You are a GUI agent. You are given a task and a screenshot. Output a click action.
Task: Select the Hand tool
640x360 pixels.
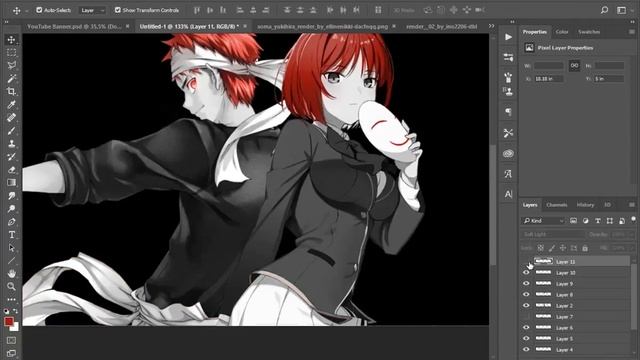pyautogui.click(x=11, y=273)
